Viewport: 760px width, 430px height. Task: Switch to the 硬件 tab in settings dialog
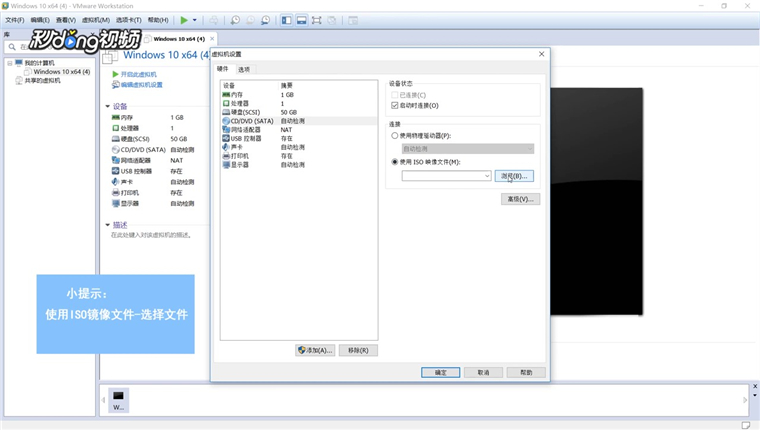(x=222, y=69)
